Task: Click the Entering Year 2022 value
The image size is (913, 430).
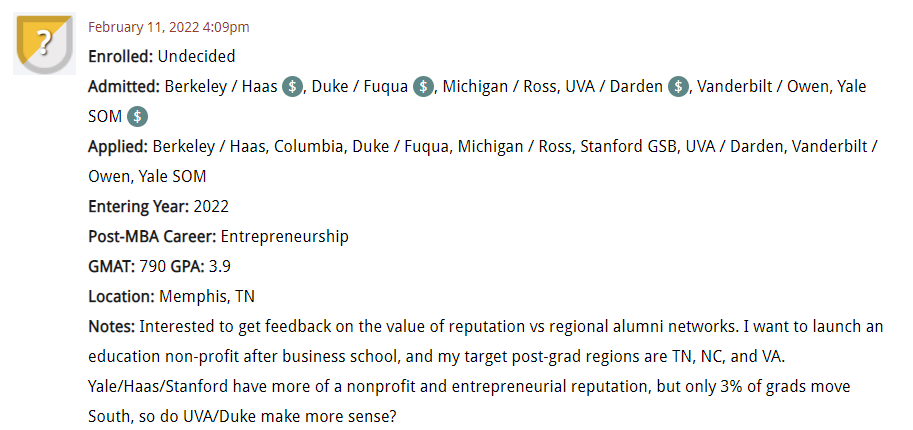Action: click(x=211, y=207)
